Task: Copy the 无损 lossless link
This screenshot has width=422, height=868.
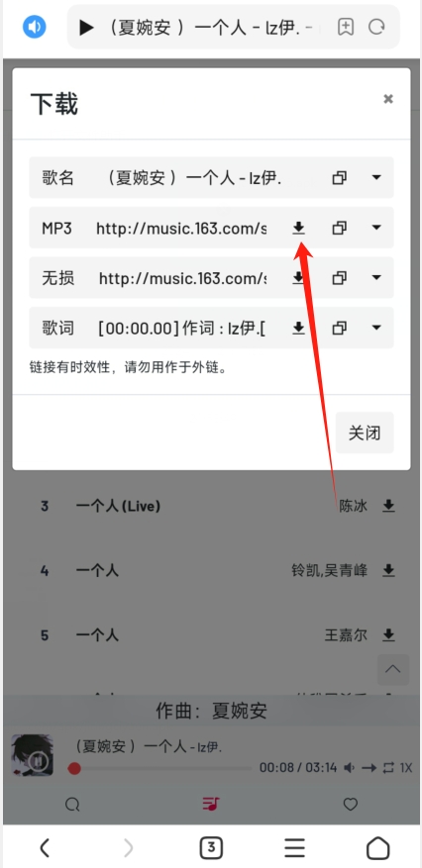Action: (x=340, y=278)
